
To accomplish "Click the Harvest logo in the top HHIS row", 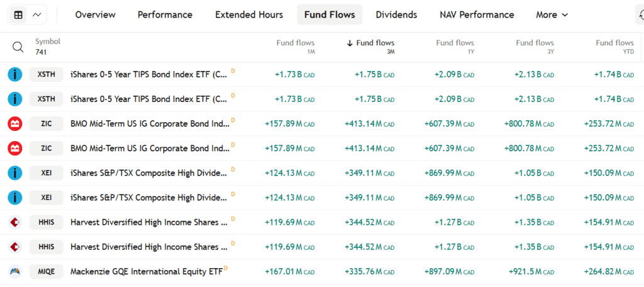I will (14, 222).
